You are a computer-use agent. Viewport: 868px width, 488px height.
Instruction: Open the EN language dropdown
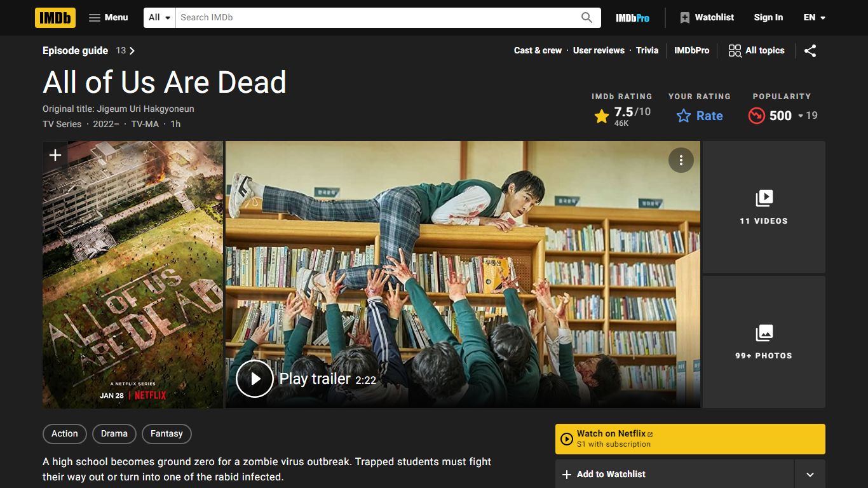814,18
